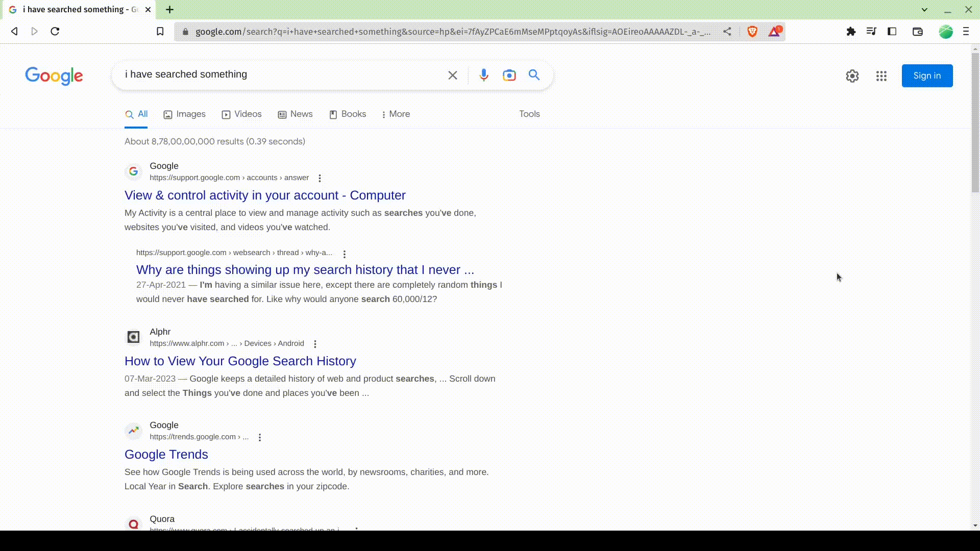Click the Alphr site name
The image size is (980, 551).
tap(160, 332)
